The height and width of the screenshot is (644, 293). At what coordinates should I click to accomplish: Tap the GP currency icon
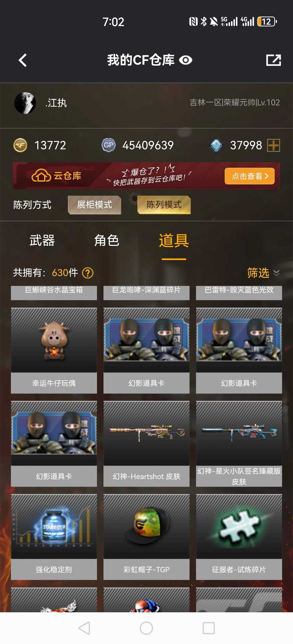point(109,145)
